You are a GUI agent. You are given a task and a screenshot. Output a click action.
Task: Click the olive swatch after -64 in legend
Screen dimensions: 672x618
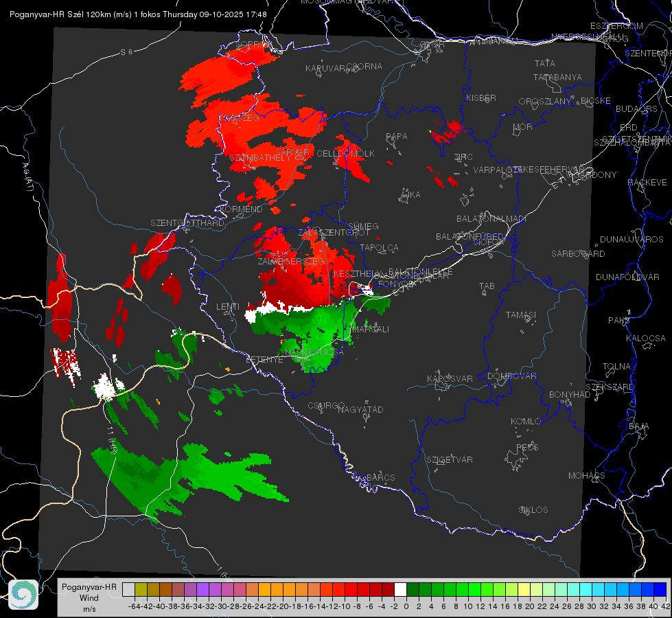click(x=141, y=589)
